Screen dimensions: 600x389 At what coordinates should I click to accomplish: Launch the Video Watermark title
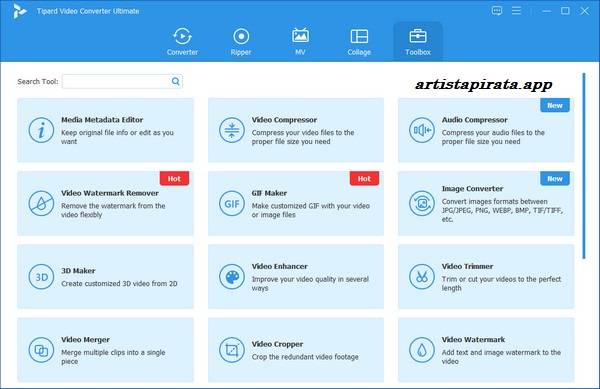coord(473,340)
